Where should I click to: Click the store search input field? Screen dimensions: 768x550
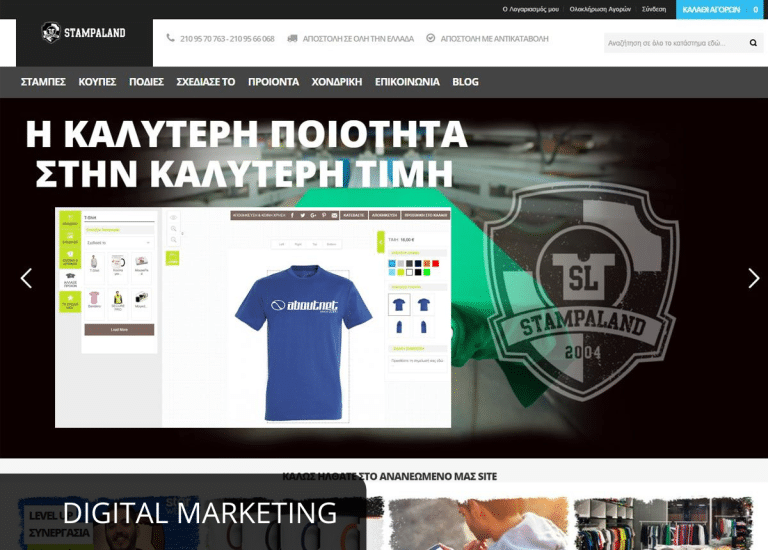[675, 43]
